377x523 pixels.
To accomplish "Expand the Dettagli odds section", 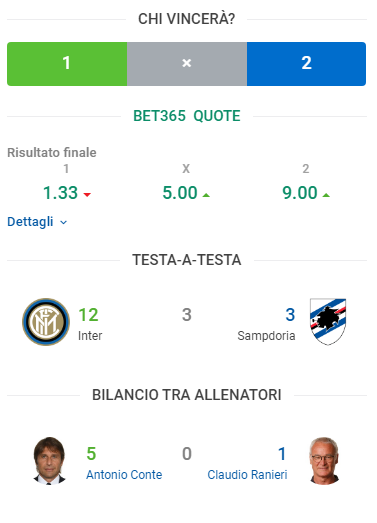I will pyautogui.click(x=37, y=222).
